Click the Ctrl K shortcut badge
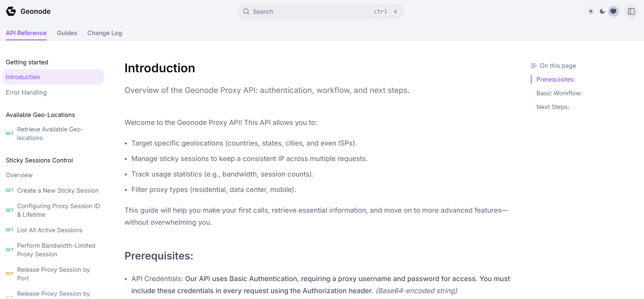Viewport: 644px width, 299px height. point(386,11)
